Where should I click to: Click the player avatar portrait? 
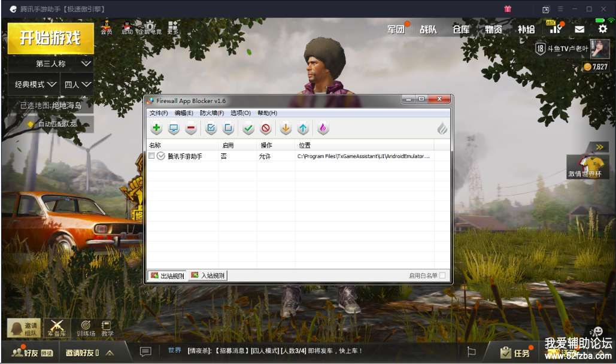point(600,48)
